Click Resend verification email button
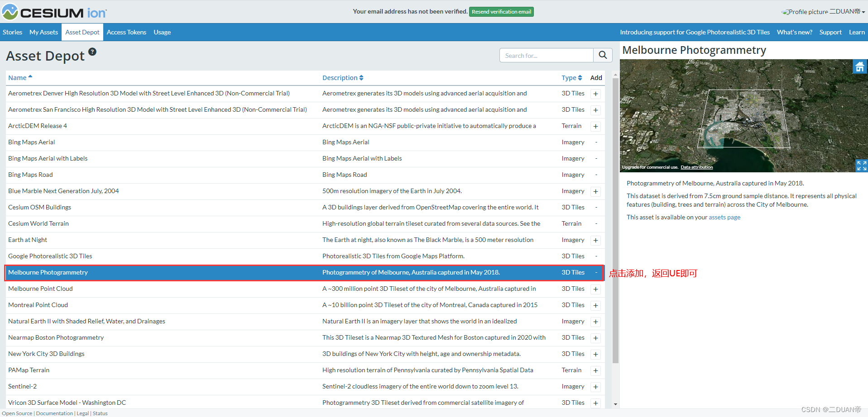Viewport: 868px width, 417px height. tap(502, 12)
